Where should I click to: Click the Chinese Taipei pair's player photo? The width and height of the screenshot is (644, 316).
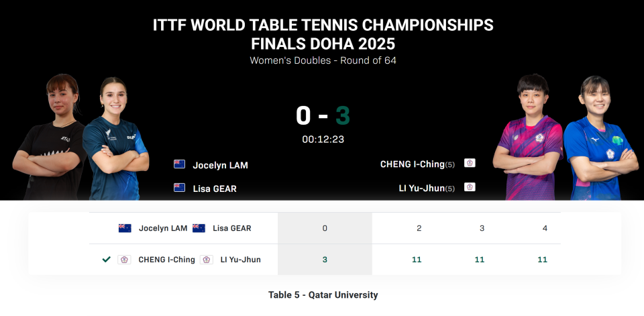click(566, 138)
